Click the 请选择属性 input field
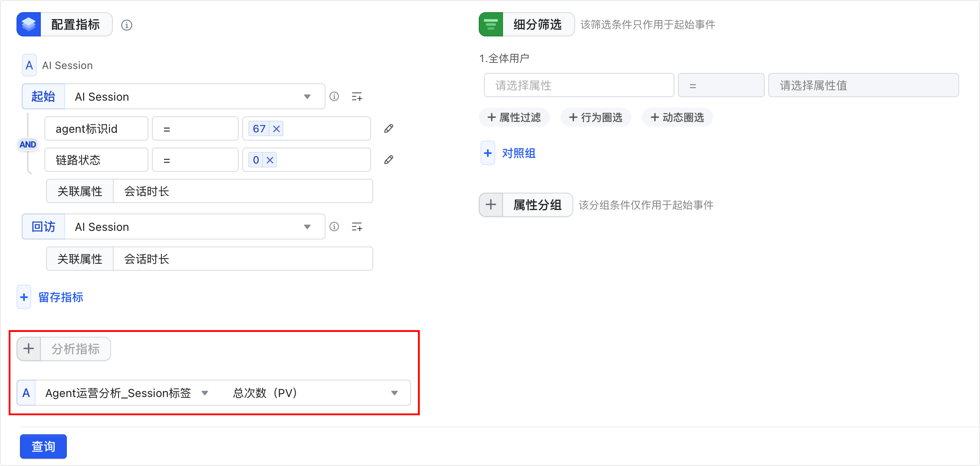This screenshot has height=466, width=980. tap(579, 85)
